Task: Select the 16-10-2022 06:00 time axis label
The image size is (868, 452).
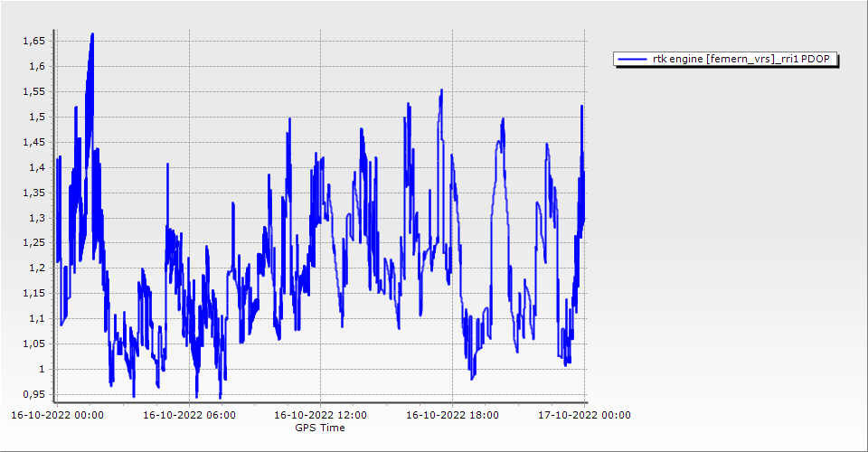Action: pyautogui.click(x=190, y=415)
